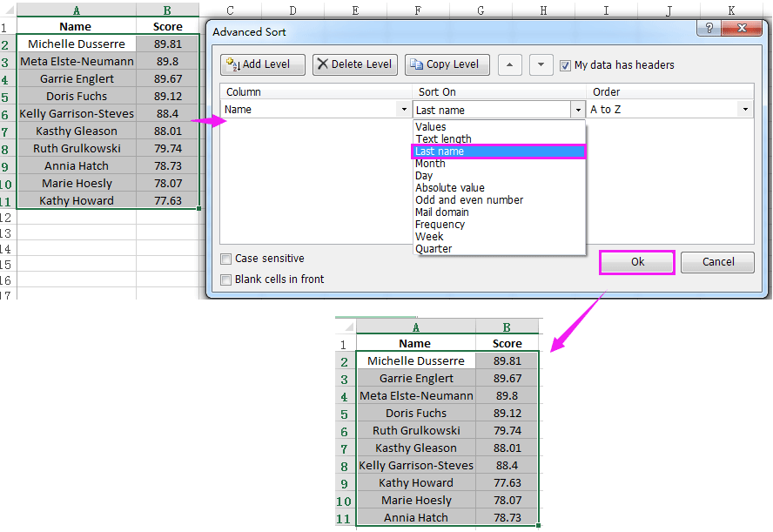Select cell Doris Fuchs in top sheet
Viewport: 773px width, 532px height.
click(77, 96)
